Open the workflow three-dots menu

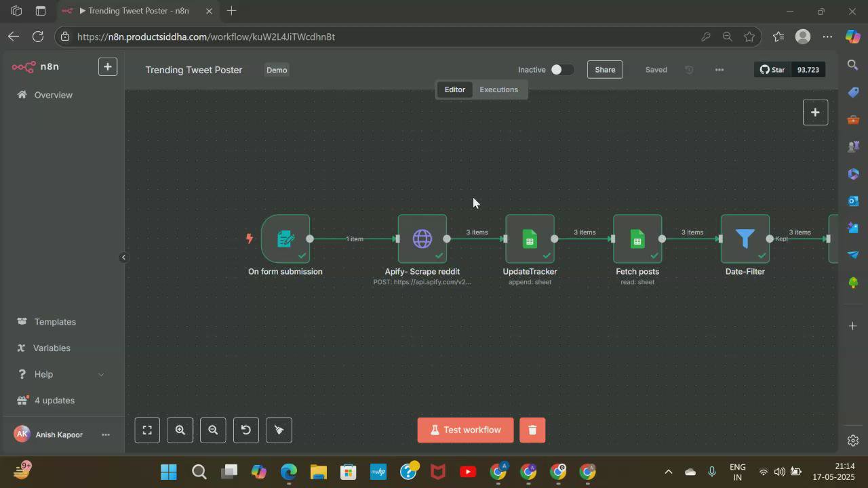[719, 70]
